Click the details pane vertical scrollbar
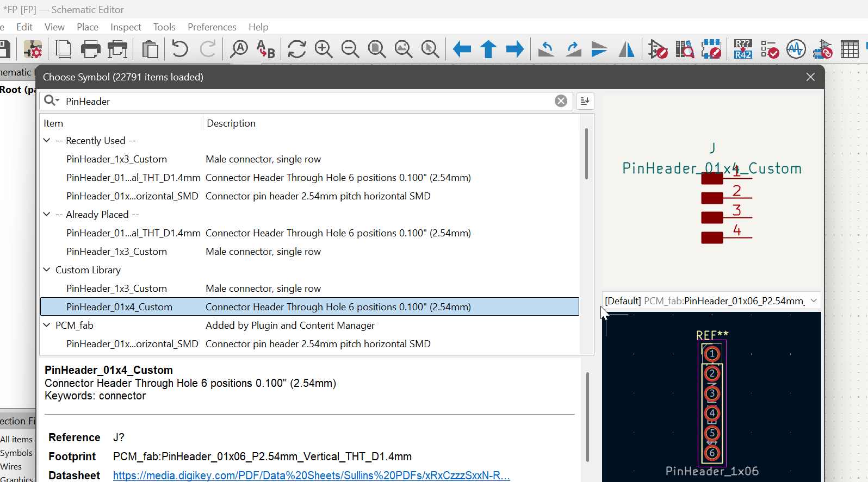 click(x=587, y=417)
